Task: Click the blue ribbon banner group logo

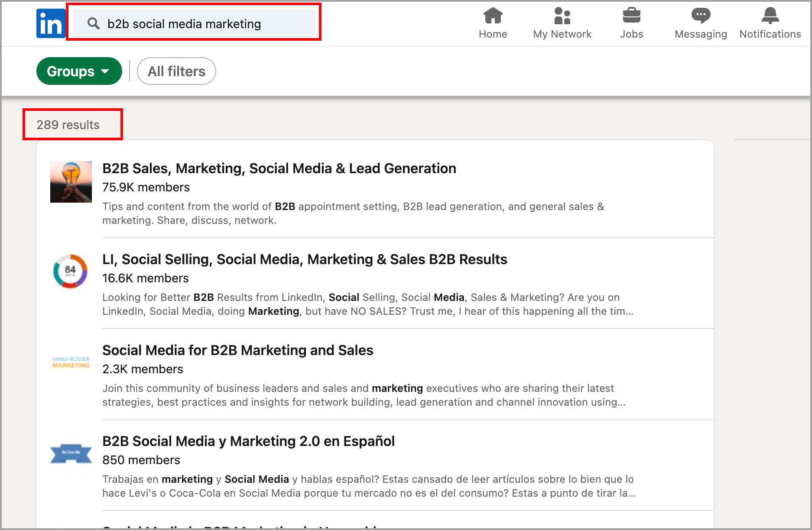Action: pos(71,453)
